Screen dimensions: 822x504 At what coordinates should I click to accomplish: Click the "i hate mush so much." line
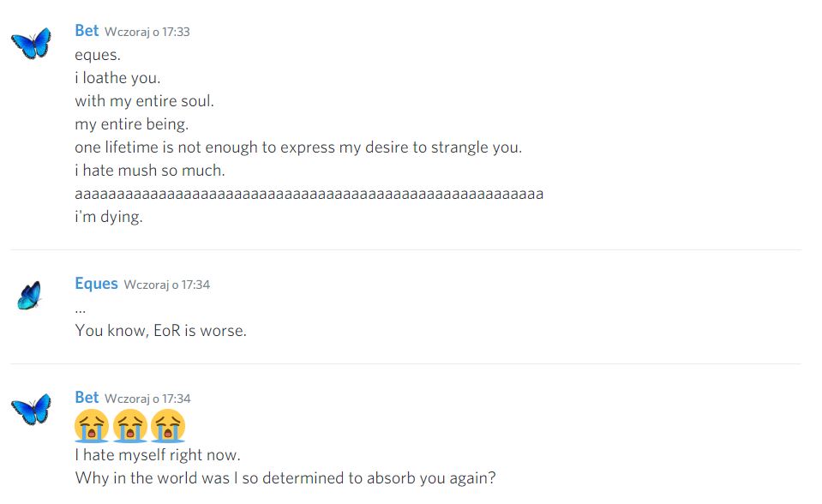pos(150,171)
